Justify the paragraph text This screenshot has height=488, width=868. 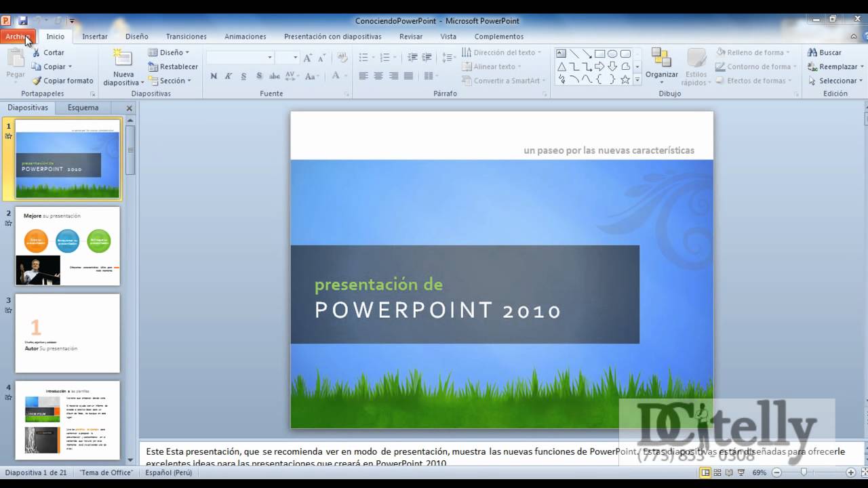click(409, 76)
